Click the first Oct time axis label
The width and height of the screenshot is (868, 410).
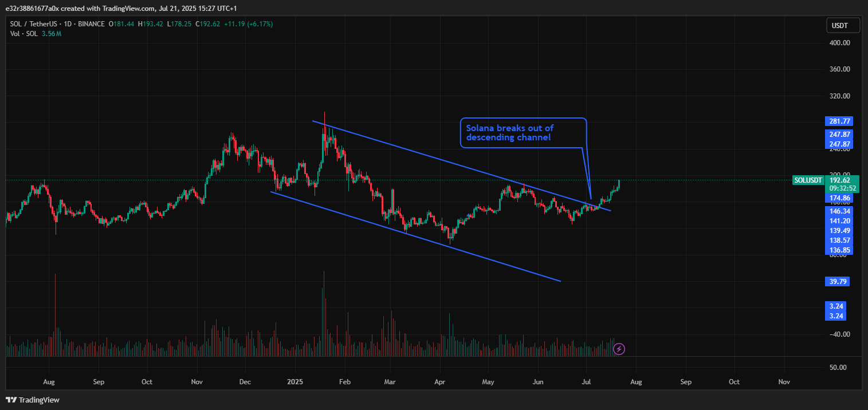click(x=147, y=381)
